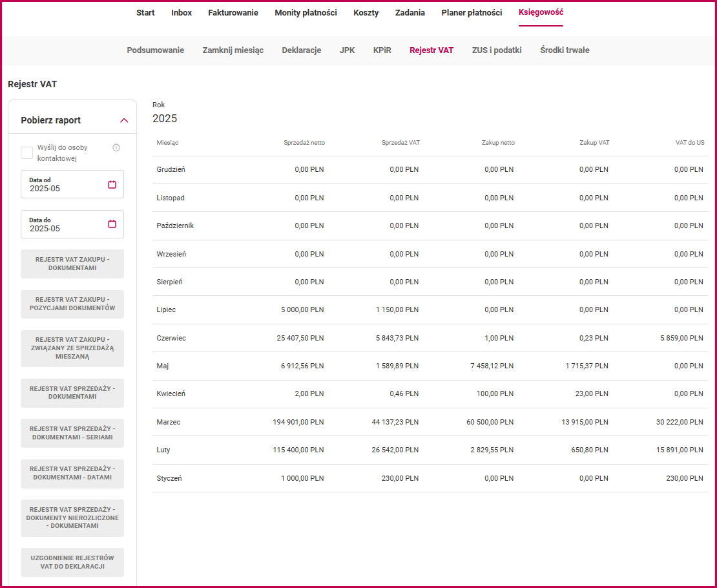This screenshot has height=588, width=717.
Task: Click the 5 859,00 PLN VAT do US value
Action: click(682, 338)
